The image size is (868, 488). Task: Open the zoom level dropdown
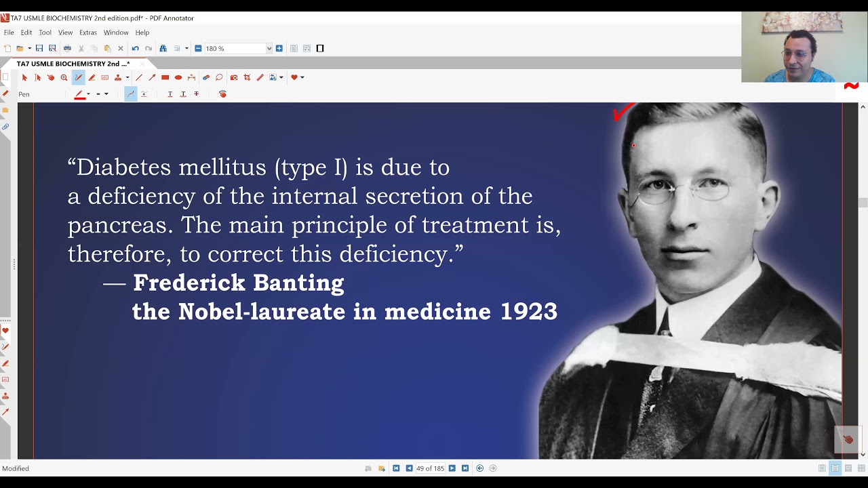tap(269, 48)
